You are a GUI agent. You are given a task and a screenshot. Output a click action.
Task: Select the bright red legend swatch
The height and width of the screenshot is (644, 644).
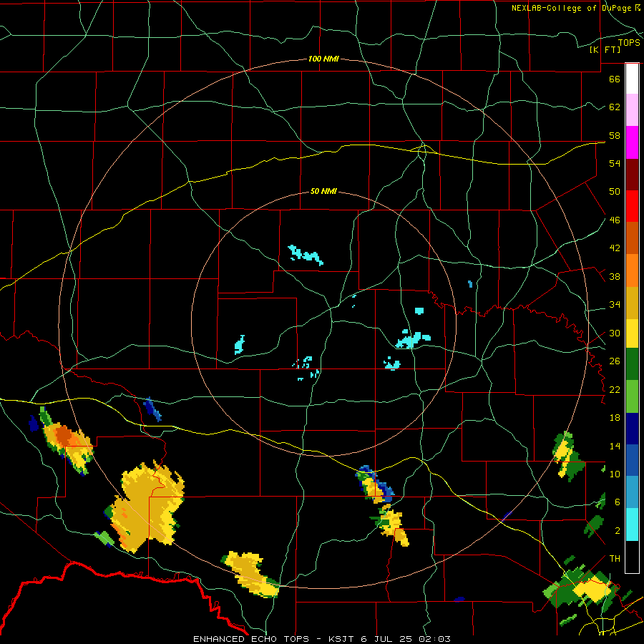[x=632, y=206]
